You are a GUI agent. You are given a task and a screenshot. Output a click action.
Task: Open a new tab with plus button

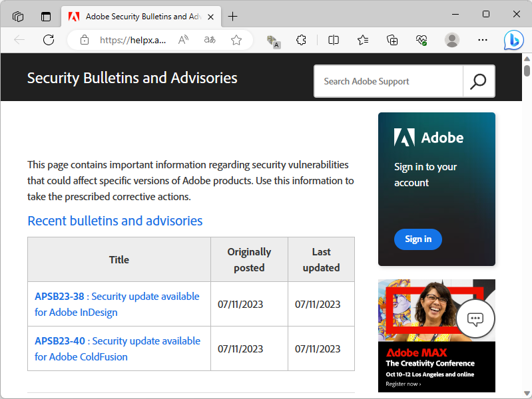click(x=232, y=16)
